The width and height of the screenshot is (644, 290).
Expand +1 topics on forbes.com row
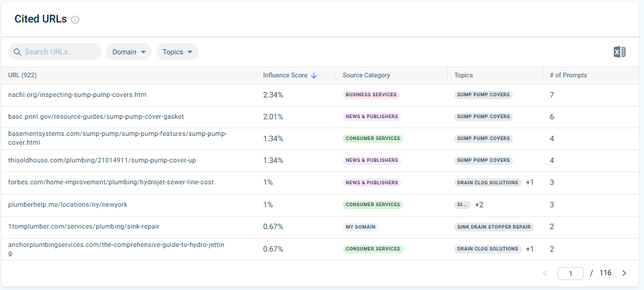click(x=529, y=183)
